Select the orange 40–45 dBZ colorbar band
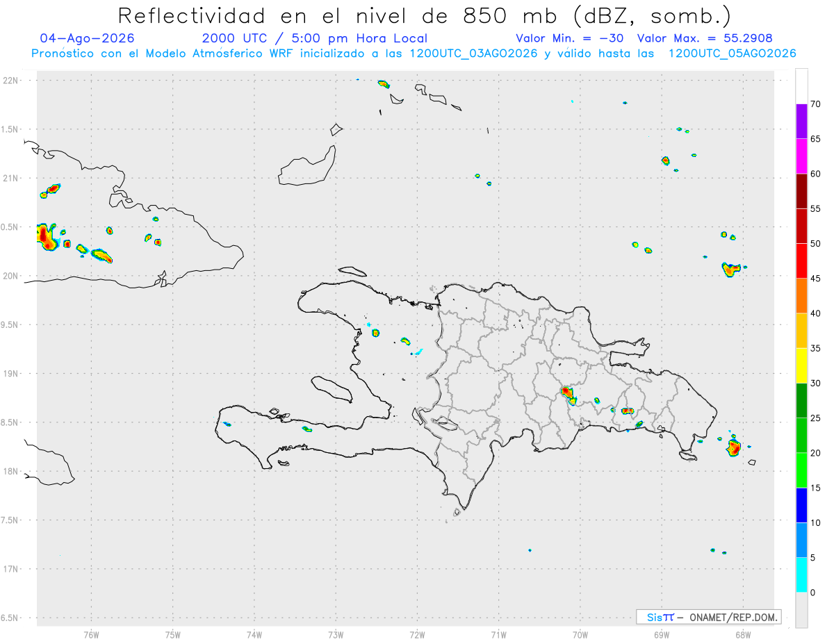 (x=801, y=296)
